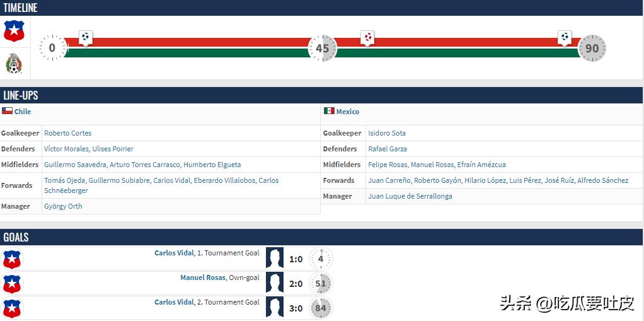The width and height of the screenshot is (644, 321).
Task: Open Humberto Elgueta player page
Action: 212,165
